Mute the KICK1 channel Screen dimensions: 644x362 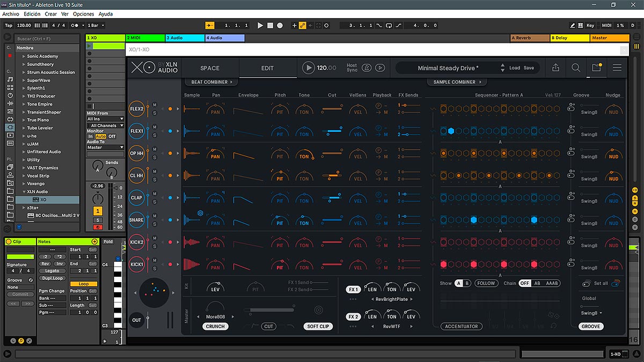click(155, 261)
